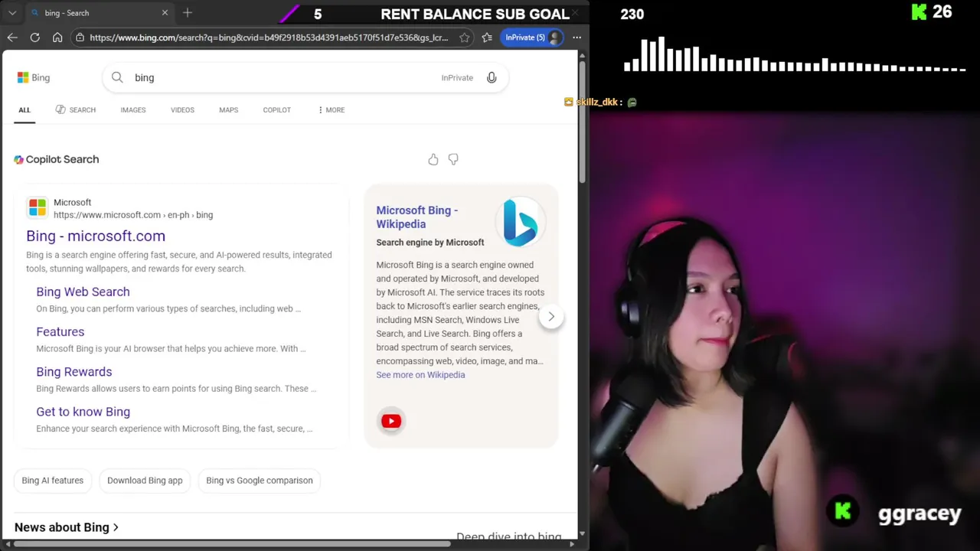This screenshot has height=551, width=980.
Task: Switch to the MAPS tab
Action: click(x=228, y=109)
